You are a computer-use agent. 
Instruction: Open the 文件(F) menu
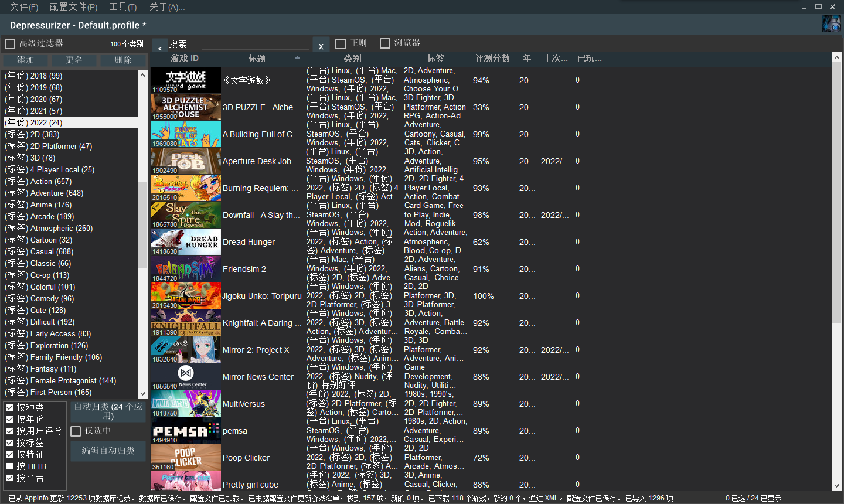point(24,7)
